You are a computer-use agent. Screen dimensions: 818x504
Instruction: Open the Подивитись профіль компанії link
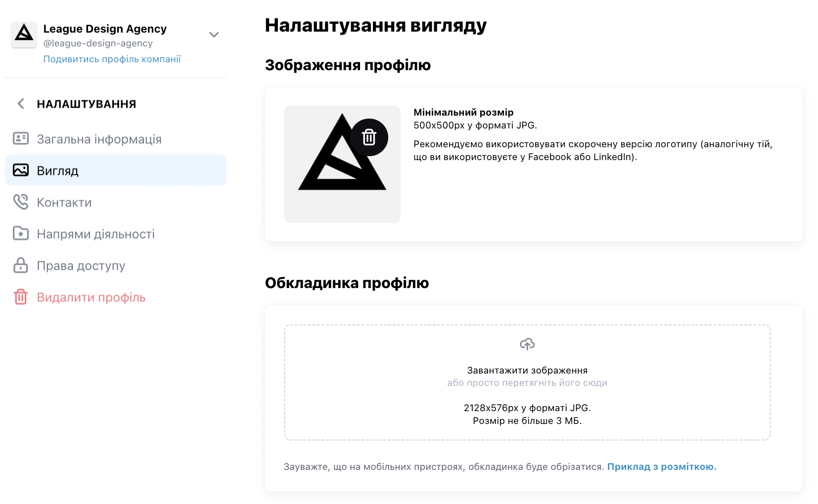coord(112,59)
